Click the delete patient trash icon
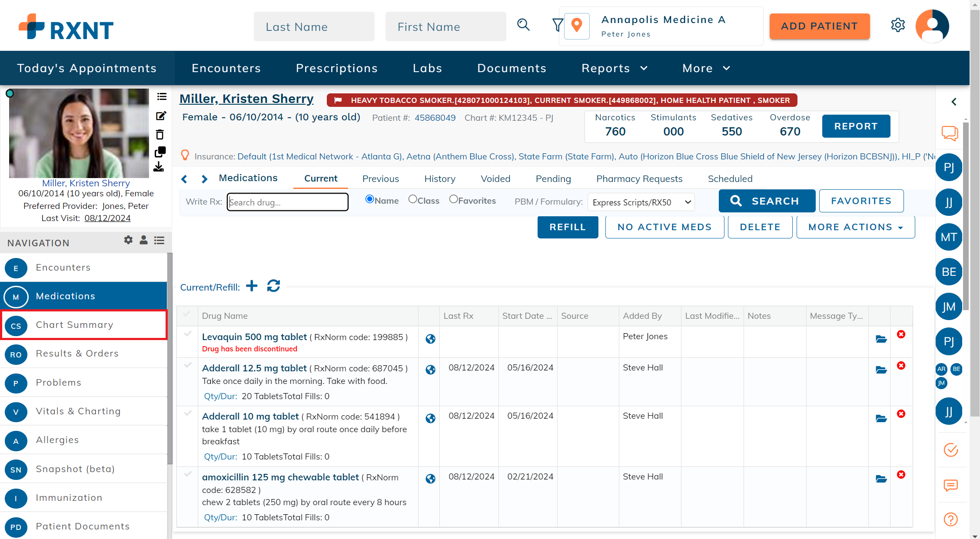Screen dimensions: 980x539 click(160, 135)
